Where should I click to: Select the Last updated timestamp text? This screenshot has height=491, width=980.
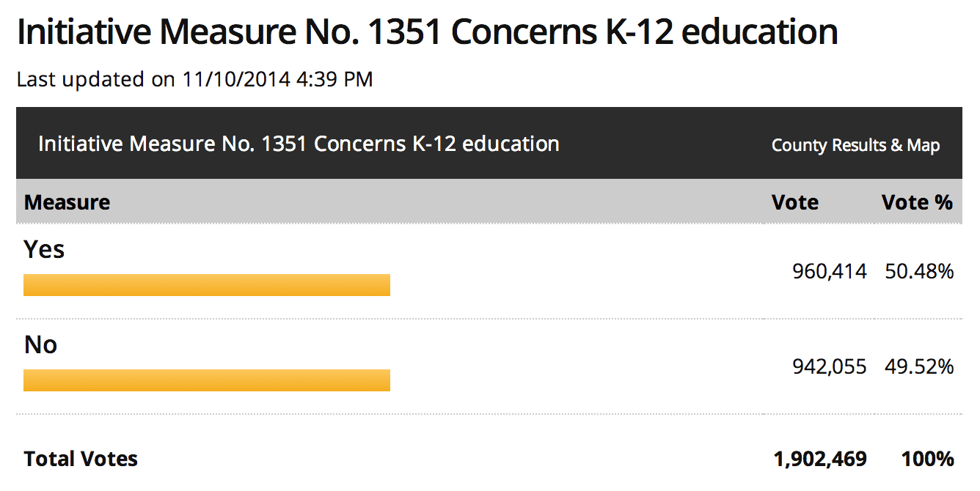pos(195,79)
